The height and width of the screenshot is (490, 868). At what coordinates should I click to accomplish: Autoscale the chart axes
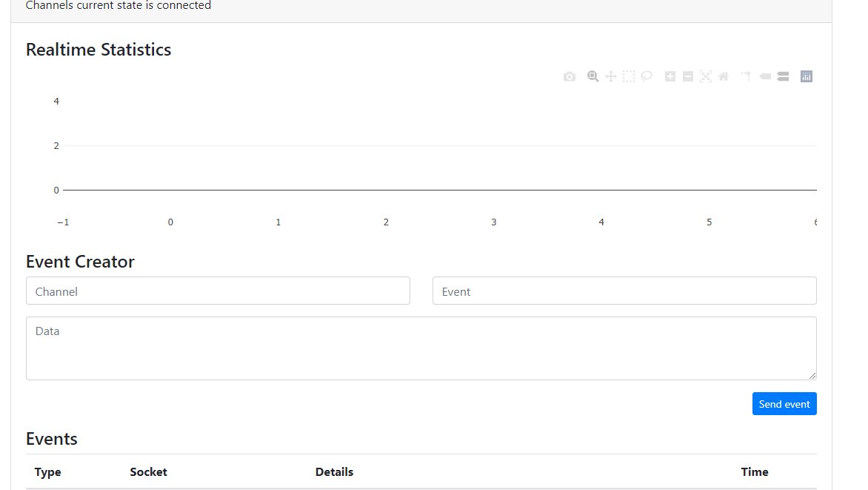click(706, 76)
